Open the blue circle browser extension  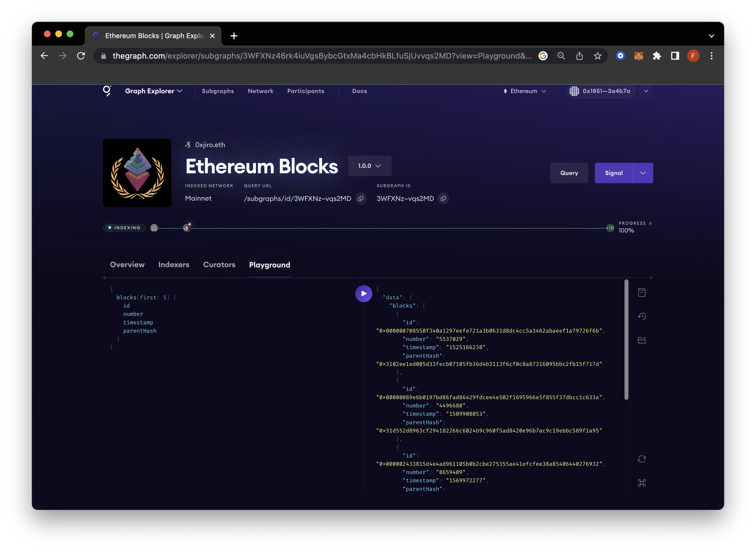620,56
